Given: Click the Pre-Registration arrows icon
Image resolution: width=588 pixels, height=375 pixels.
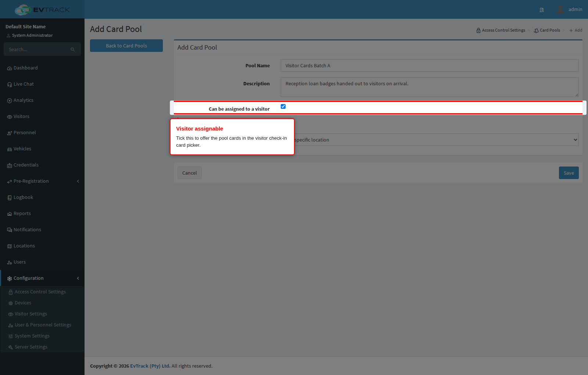Looking at the screenshot, I should pos(10,182).
